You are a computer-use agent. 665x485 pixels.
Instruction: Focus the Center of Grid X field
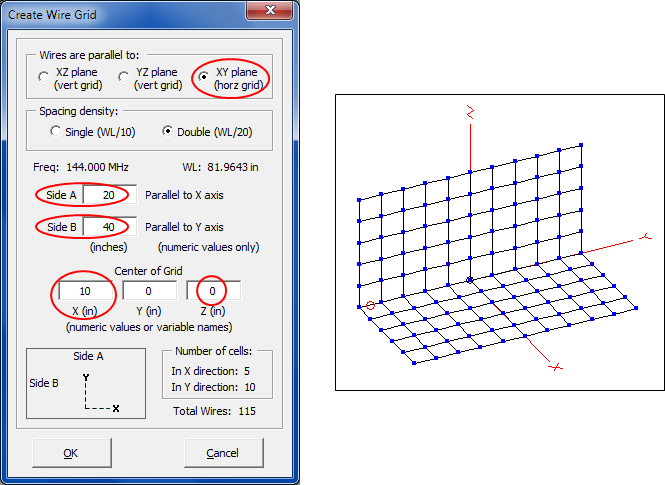click(x=85, y=291)
